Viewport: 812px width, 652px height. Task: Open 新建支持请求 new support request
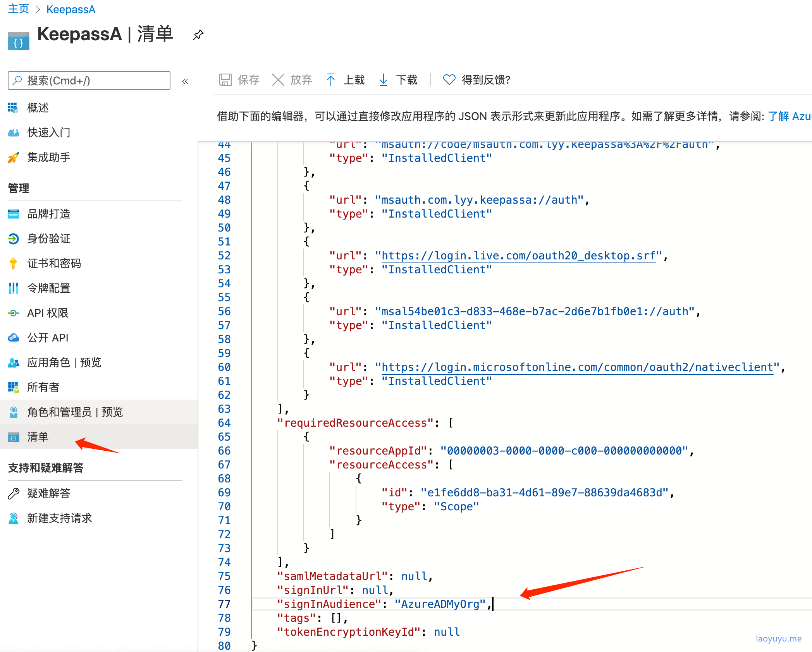[60, 518]
